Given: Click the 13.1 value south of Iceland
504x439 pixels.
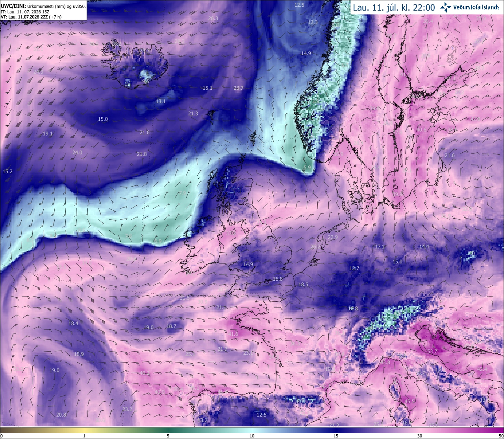Looking at the screenshot, I should 161,101.
